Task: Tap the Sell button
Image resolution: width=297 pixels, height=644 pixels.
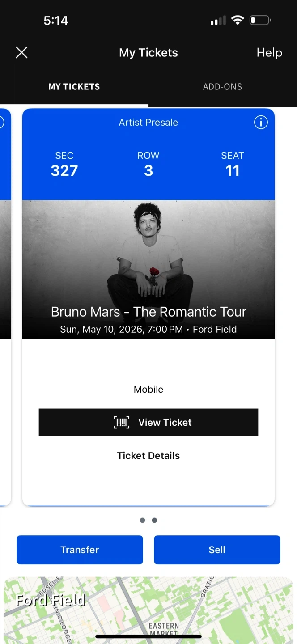Action: click(x=217, y=550)
